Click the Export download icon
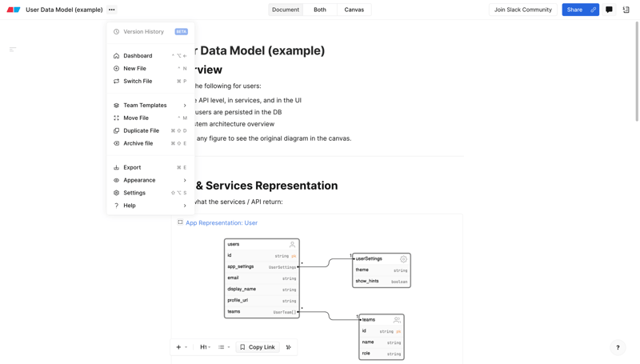 click(116, 167)
